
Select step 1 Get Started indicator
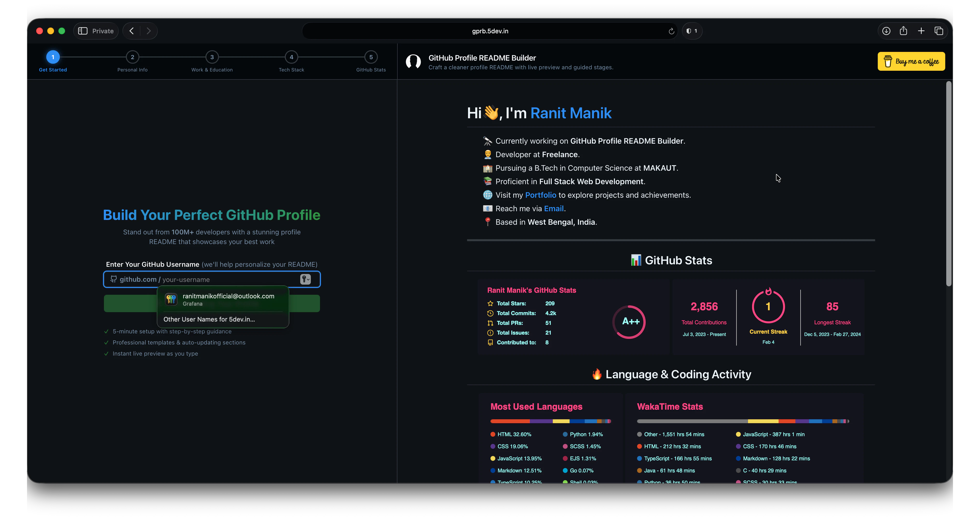53,57
